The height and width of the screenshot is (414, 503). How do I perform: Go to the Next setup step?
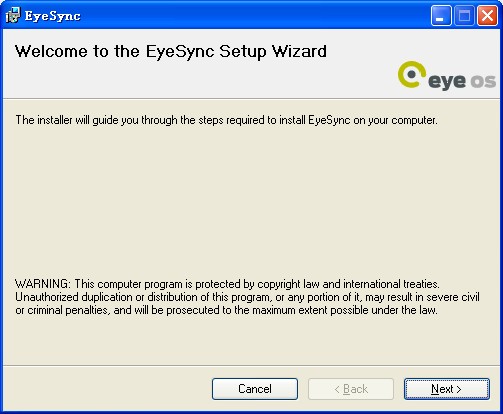tap(447, 389)
